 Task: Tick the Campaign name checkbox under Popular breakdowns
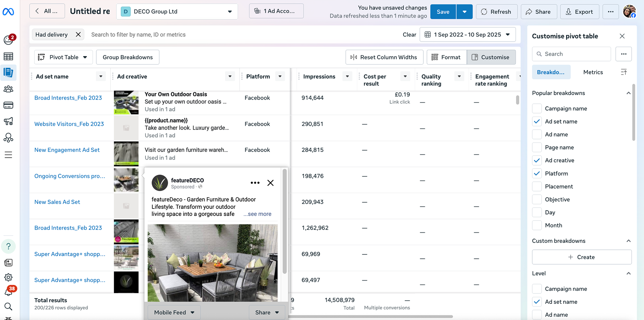[x=537, y=108]
